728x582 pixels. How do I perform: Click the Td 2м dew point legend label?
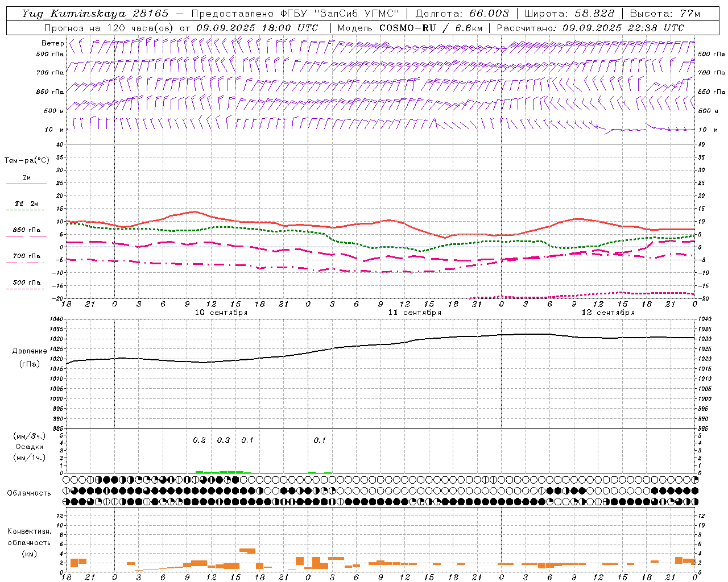pos(26,203)
